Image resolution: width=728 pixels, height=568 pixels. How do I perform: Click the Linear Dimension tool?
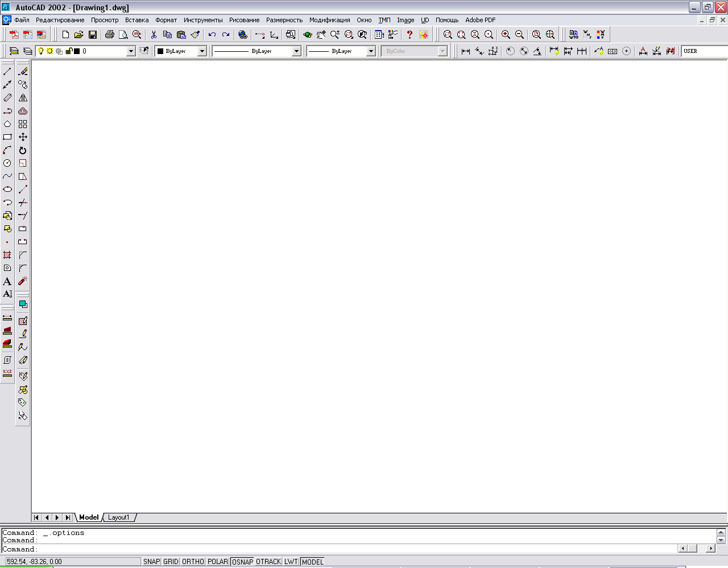[x=466, y=51]
